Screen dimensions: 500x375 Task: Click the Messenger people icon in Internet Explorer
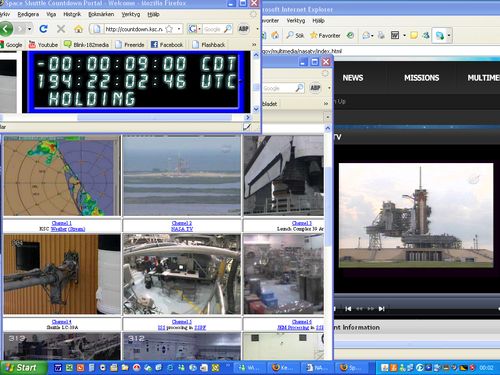point(426,35)
